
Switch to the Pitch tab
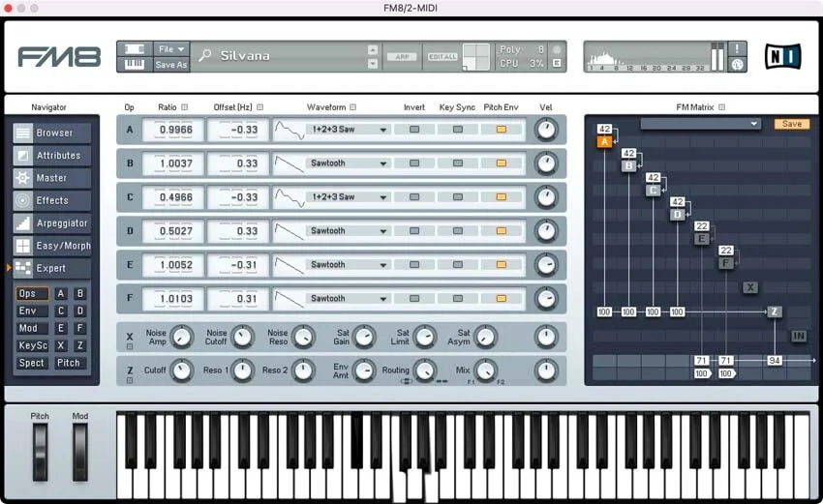point(69,363)
